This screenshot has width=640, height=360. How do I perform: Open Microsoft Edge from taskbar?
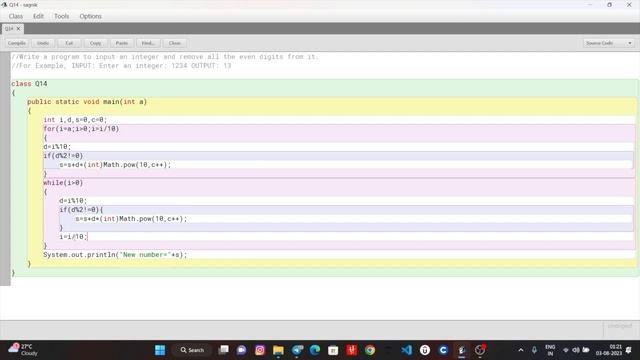pyautogui.click(x=315, y=350)
